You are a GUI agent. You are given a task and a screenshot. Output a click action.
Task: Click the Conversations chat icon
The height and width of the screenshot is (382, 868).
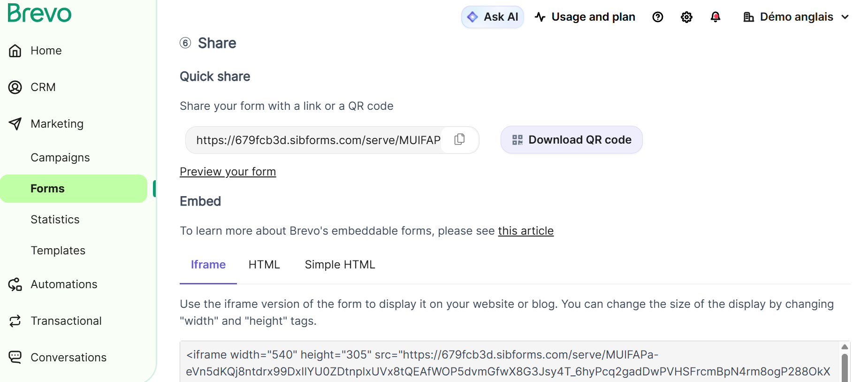tap(15, 358)
